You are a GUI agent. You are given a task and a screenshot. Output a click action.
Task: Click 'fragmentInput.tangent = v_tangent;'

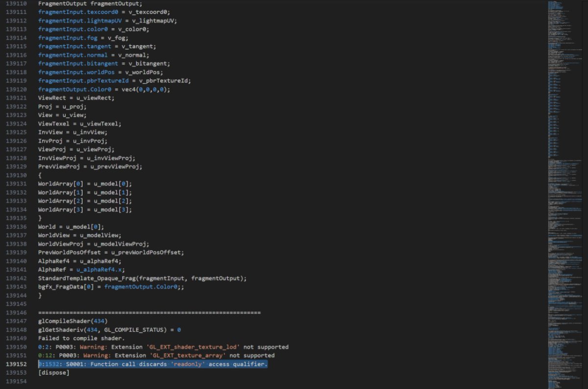[x=97, y=46]
